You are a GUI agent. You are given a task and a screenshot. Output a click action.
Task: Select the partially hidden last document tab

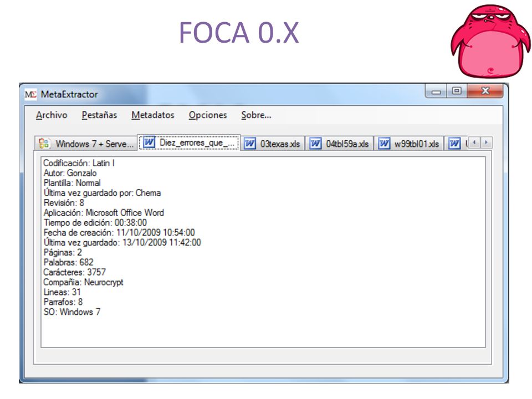click(457, 144)
